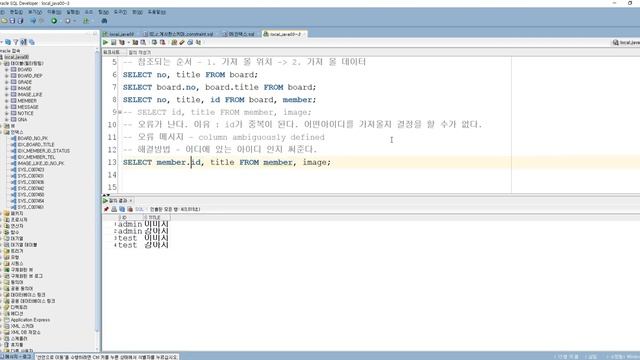Run the SQL statement with the green play icon
The image size is (640, 360).
point(106,42)
